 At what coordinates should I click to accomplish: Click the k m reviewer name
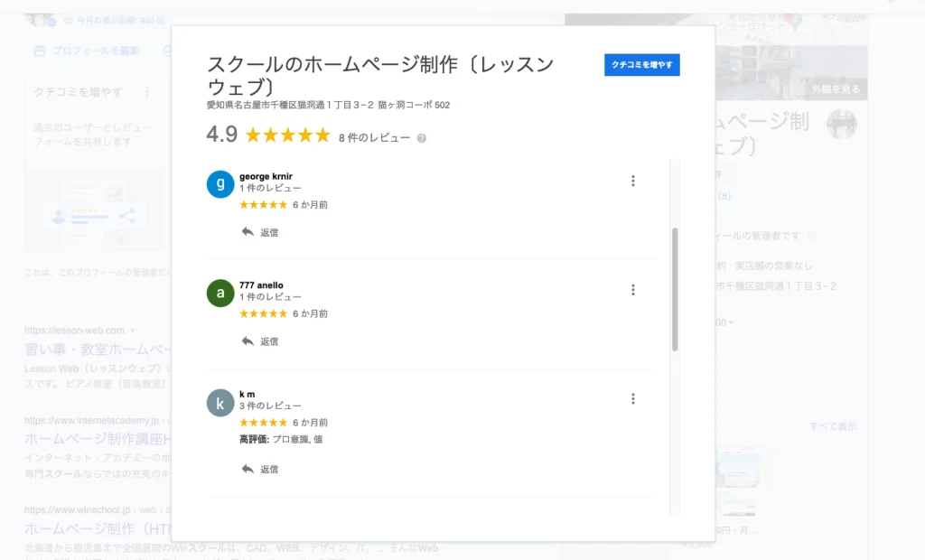pos(247,395)
